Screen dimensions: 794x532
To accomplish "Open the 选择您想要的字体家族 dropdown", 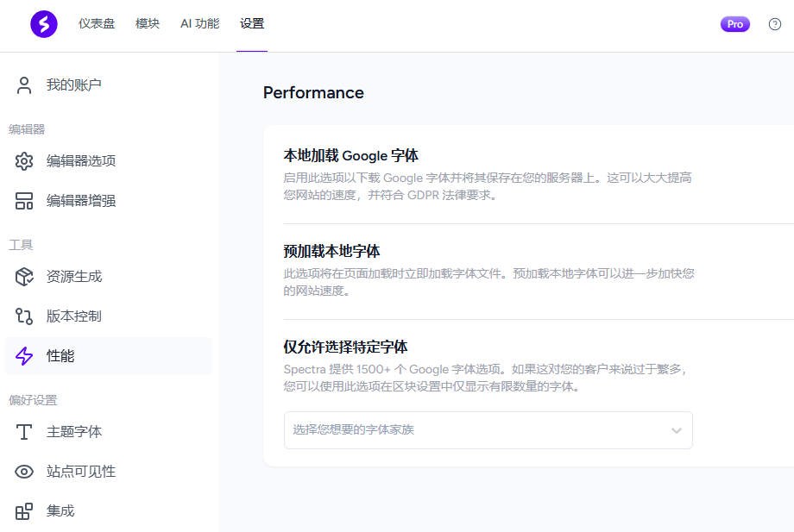I will (x=488, y=430).
